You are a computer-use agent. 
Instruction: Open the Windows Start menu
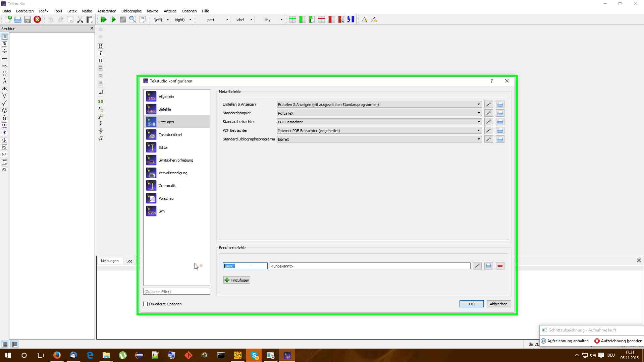pyautogui.click(x=8, y=355)
